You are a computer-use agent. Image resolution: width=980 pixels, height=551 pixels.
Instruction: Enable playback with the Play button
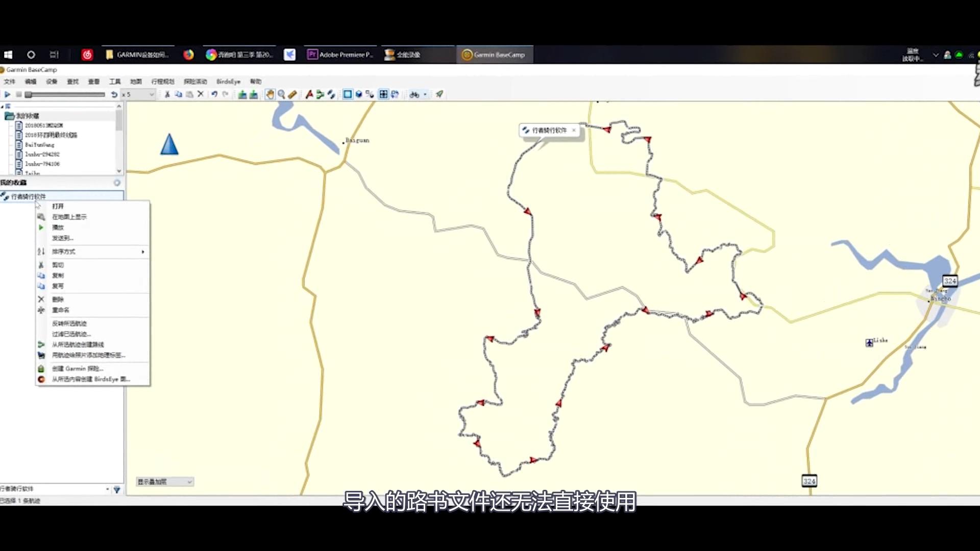(x=7, y=94)
